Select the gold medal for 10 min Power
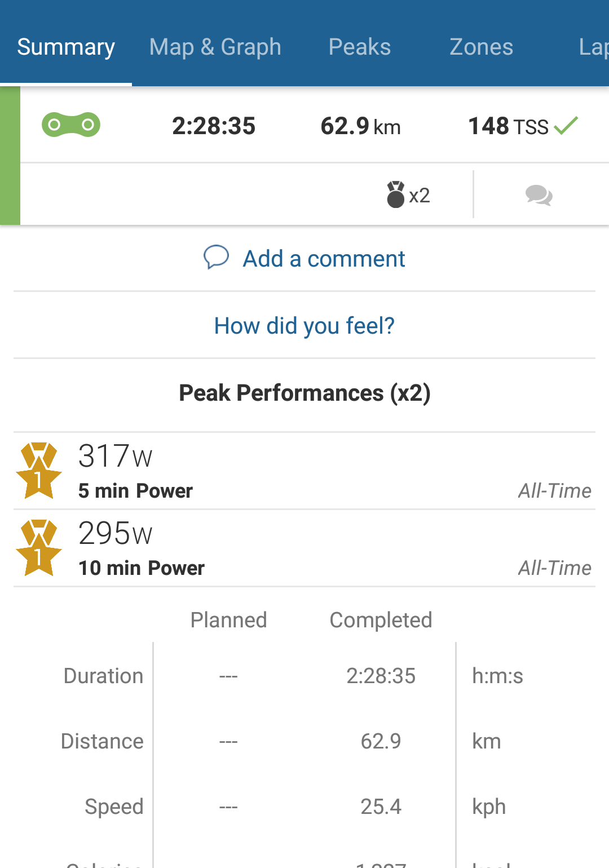Viewport: 609px width, 868px height. tap(39, 548)
